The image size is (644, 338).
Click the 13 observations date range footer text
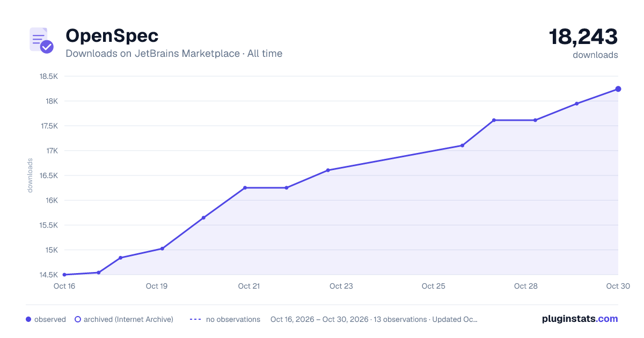[x=374, y=319]
